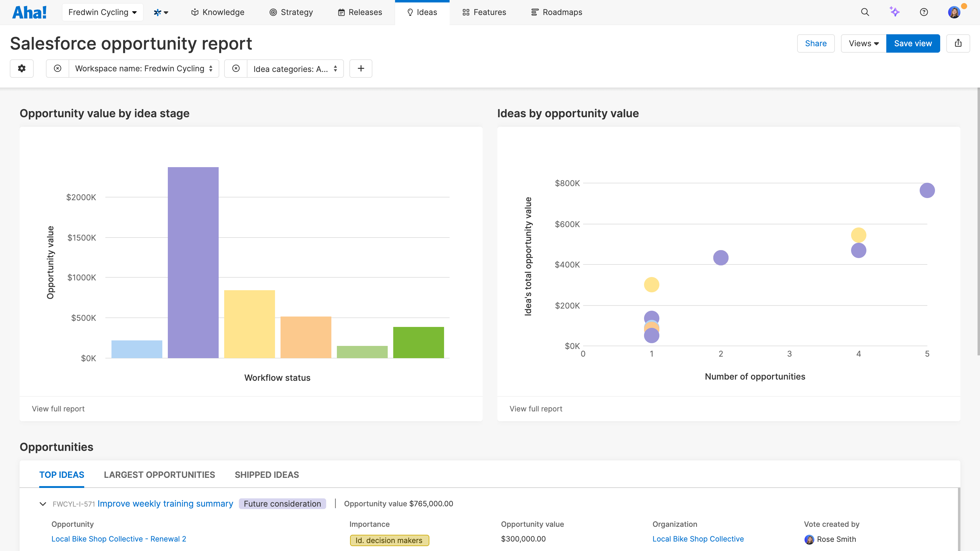This screenshot has height=551, width=980.
Task: Remove the Idea categories filter
Action: tap(236, 69)
